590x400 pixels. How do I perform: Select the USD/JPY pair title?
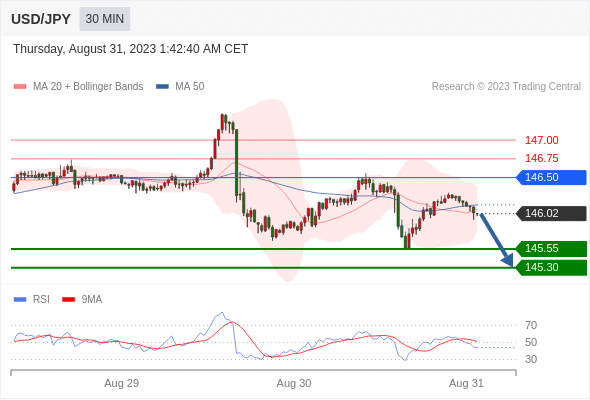pyautogui.click(x=41, y=19)
